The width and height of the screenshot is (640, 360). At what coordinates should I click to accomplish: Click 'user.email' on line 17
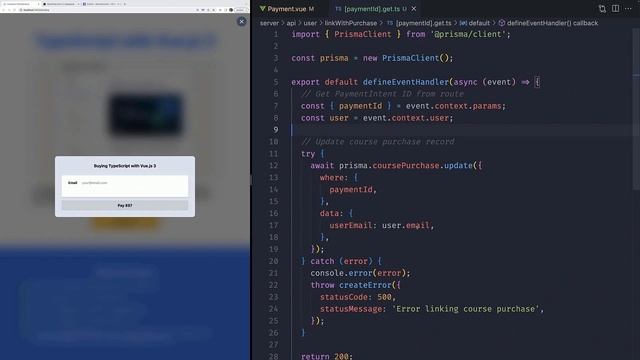[406, 225]
